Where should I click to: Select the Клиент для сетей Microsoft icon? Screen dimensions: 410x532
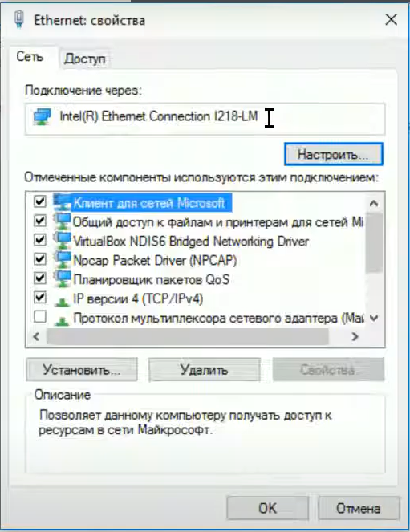[x=63, y=202]
